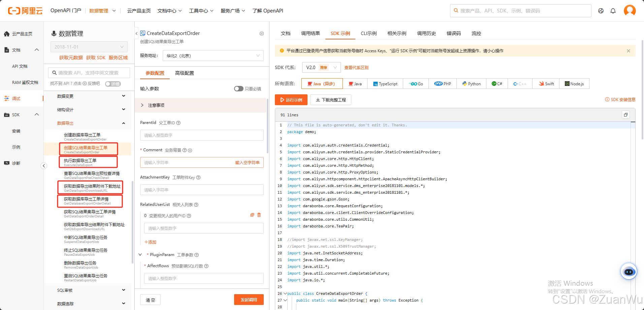Open the floating chatbot assistant
The height and width of the screenshot is (310, 644).
629,272
